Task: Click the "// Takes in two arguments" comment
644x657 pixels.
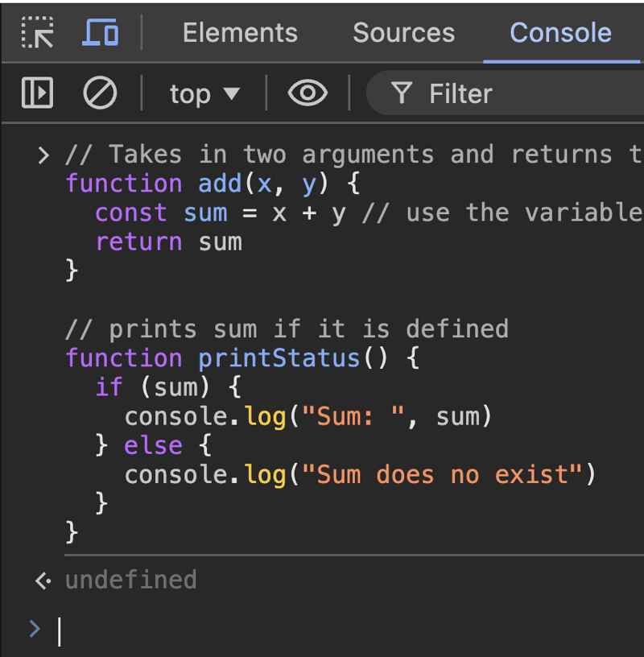Action: pyautogui.click(x=250, y=155)
